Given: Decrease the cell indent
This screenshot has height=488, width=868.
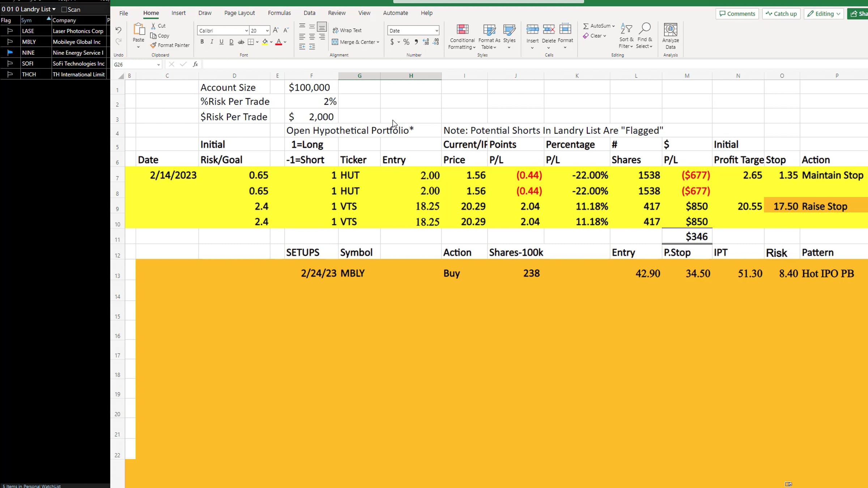Looking at the screenshot, I should (302, 47).
